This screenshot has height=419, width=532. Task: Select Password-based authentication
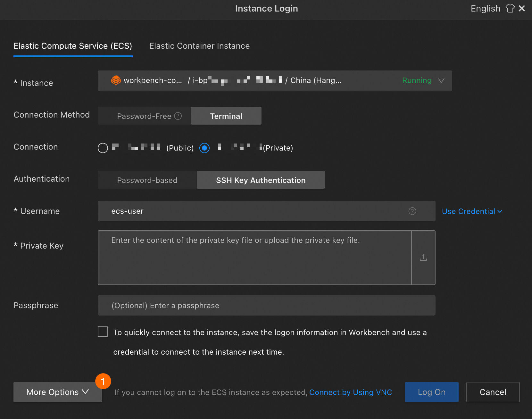click(147, 180)
